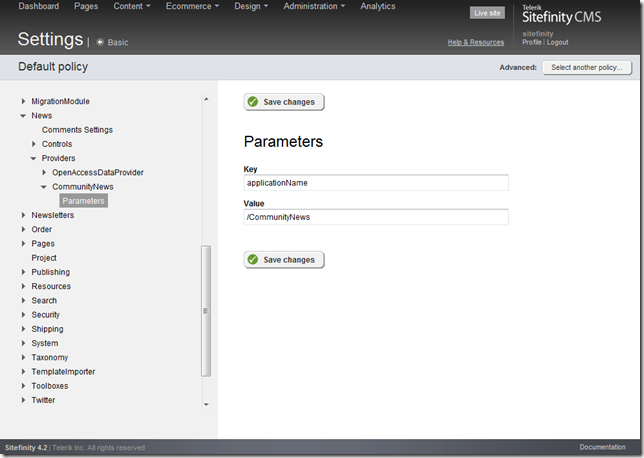Click the tree panel scrollbar thumb

click(x=206, y=311)
